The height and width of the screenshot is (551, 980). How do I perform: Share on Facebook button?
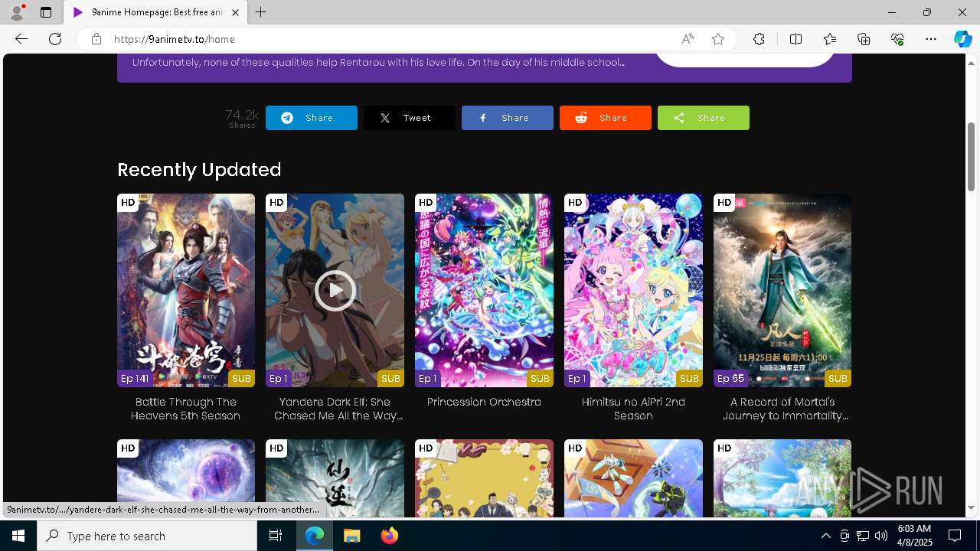tap(508, 118)
